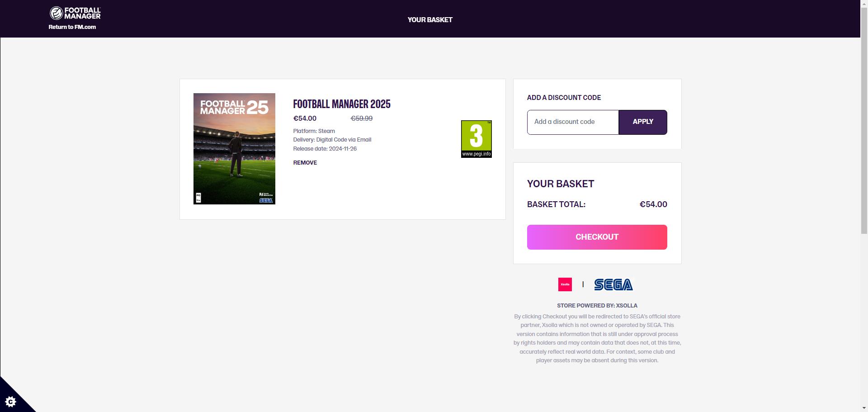Click the scrollbar down arrow
The image size is (868, 412).
(x=864, y=408)
